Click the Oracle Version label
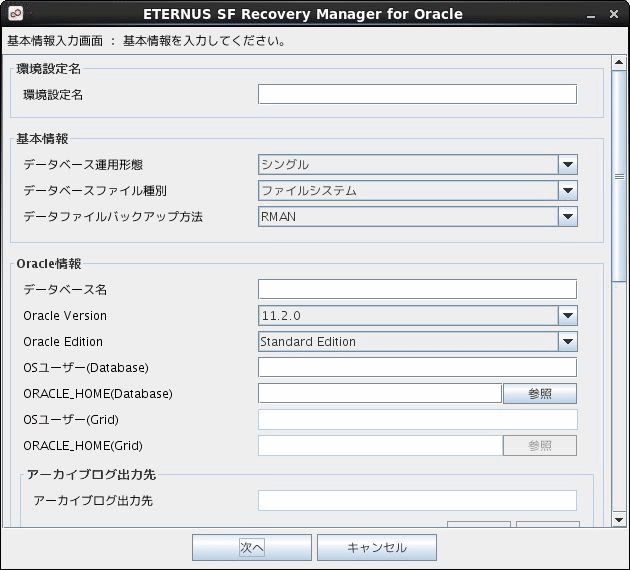 coord(65,316)
